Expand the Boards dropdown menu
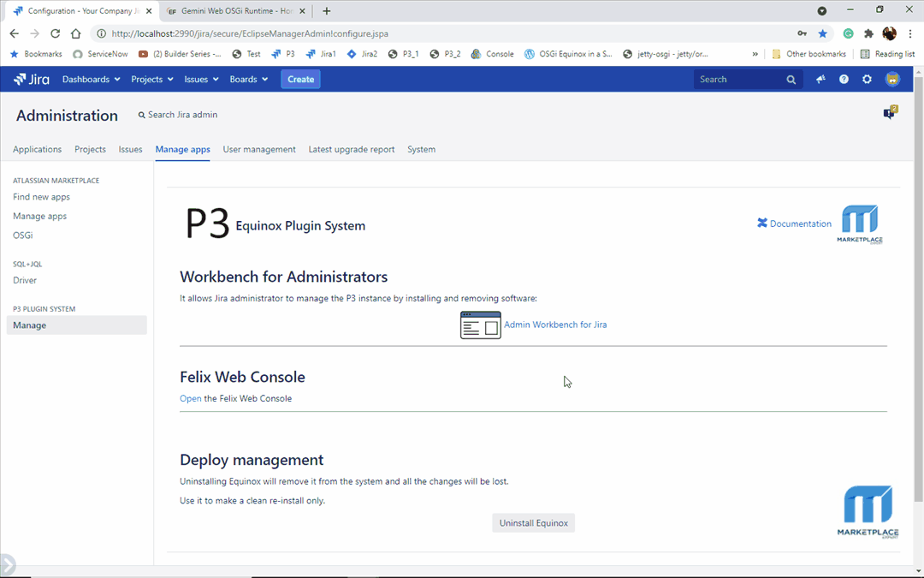 (x=249, y=79)
